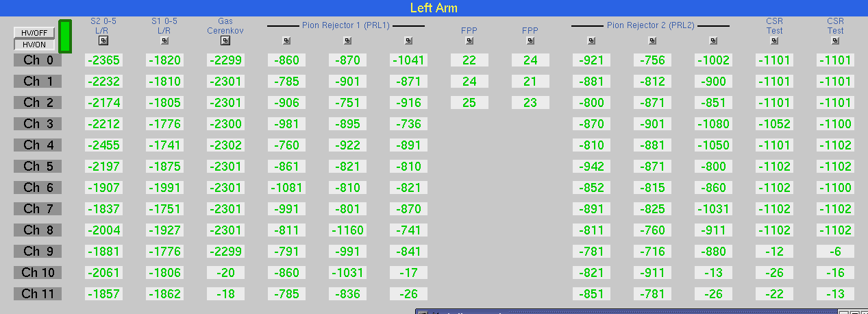
Task: Open FPP icon above column starting 22
Action: [469, 40]
